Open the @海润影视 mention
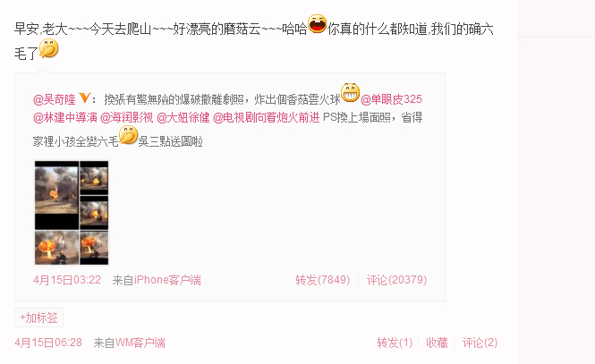The image size is (595, 364). [127, 117]
